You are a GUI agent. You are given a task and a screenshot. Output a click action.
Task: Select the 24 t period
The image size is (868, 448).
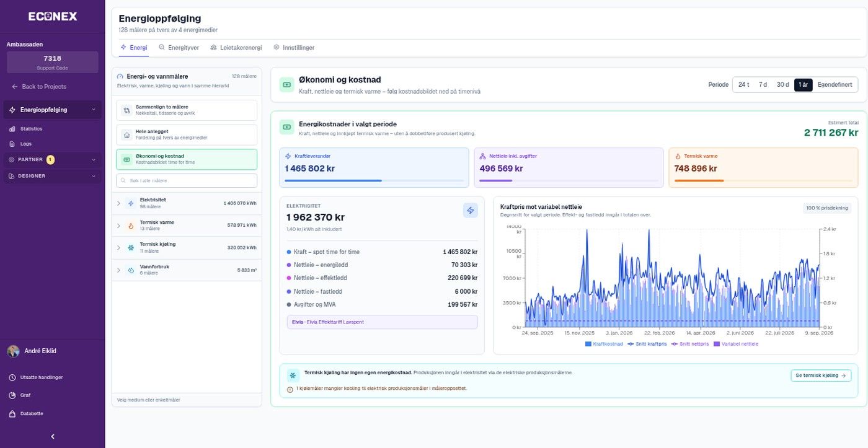[x=743, y=85]
